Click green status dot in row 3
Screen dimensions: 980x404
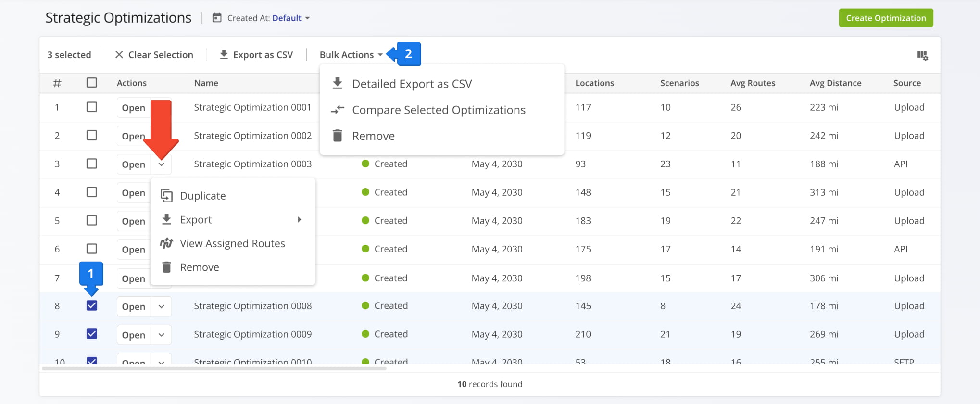365,164
